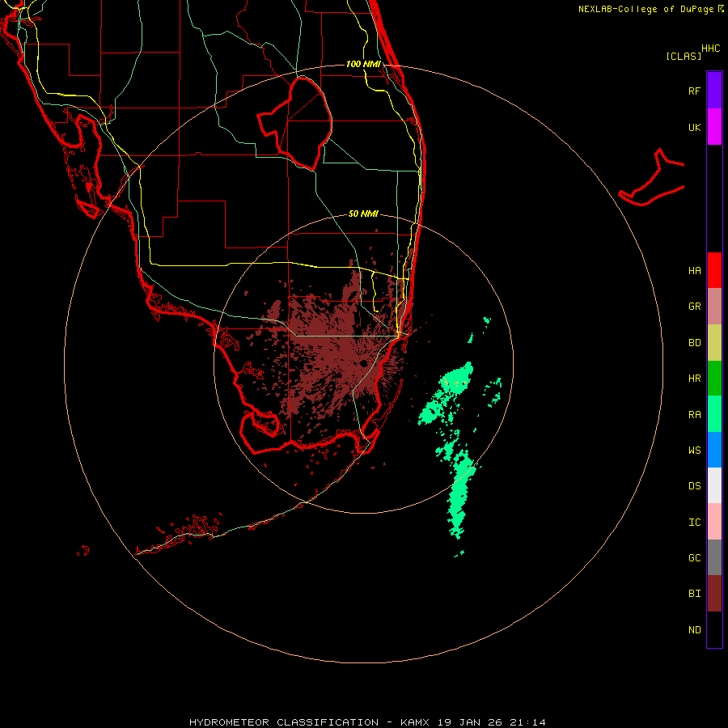
Task: Click the IC light pink legend swatch
Action: point(714,522)
